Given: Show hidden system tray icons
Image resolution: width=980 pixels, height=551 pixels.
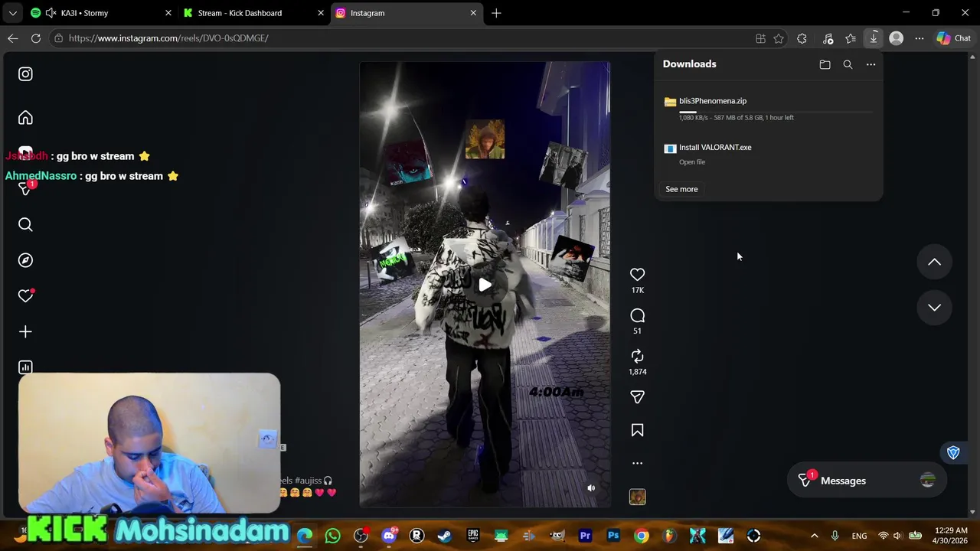Looking at the screenshot, I should (x=814, y=536).
